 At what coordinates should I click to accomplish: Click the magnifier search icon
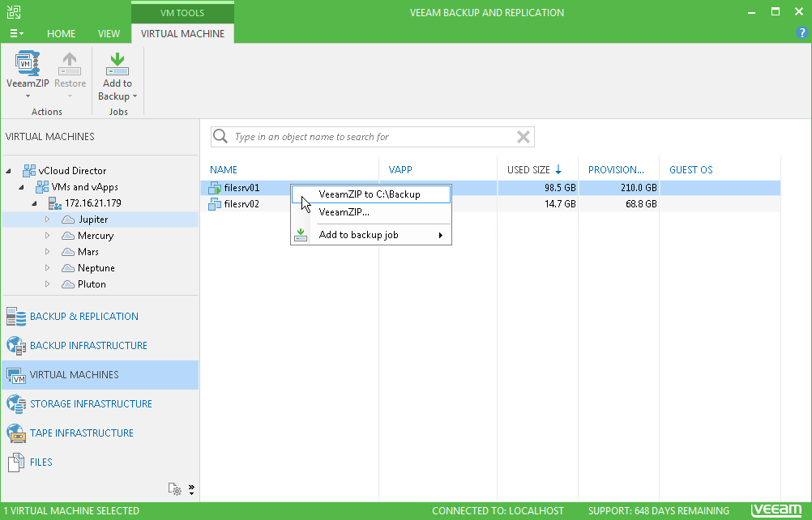point(220,137)
